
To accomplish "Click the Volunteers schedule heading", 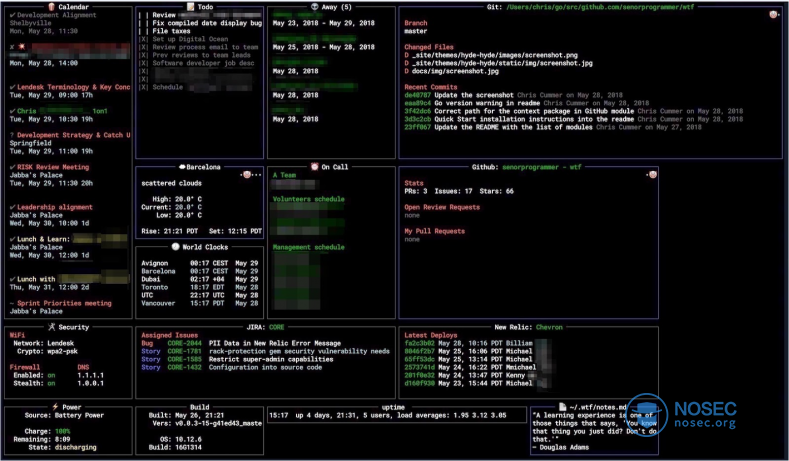I will (x=308, y=199).
